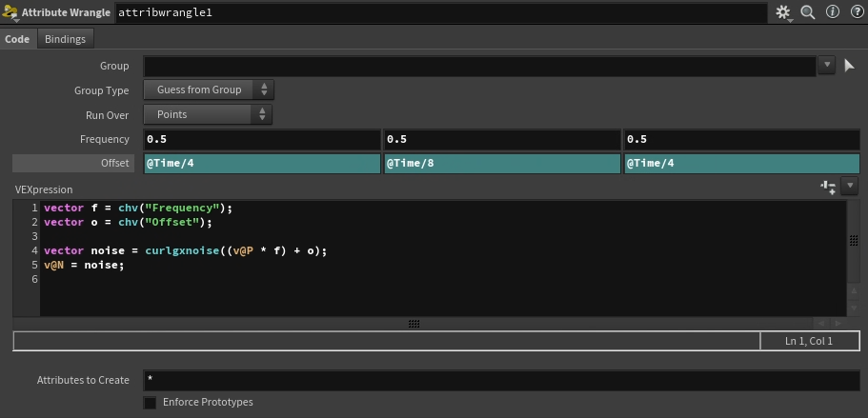Click the code editor vertical scrollbar
Screen dimensions: 868x418
853,257
